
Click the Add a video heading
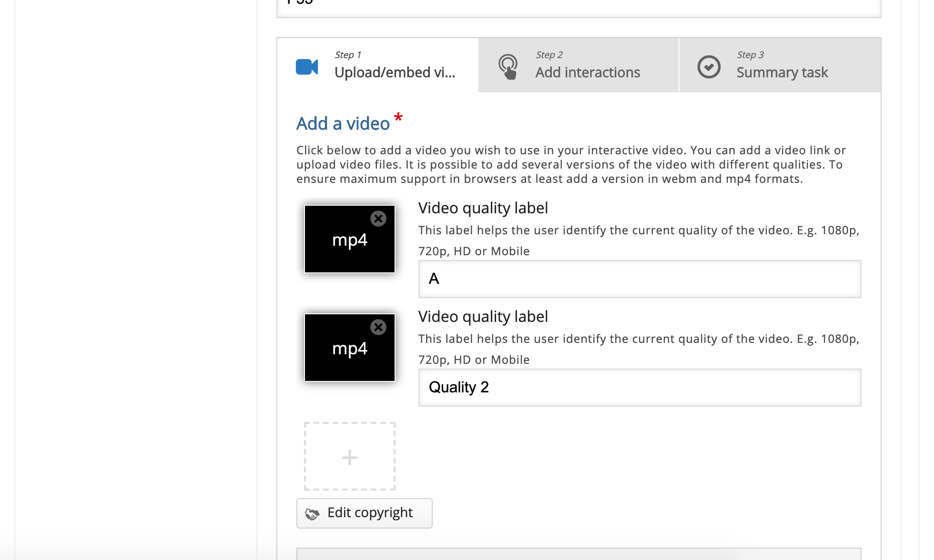(x=343, y=123)
